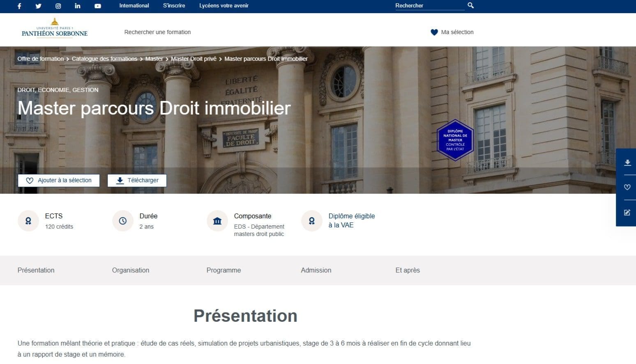Go to the Admission tab
Viewport: 636px width, 364px height.
pyautogui.click(x=316, y=270)
